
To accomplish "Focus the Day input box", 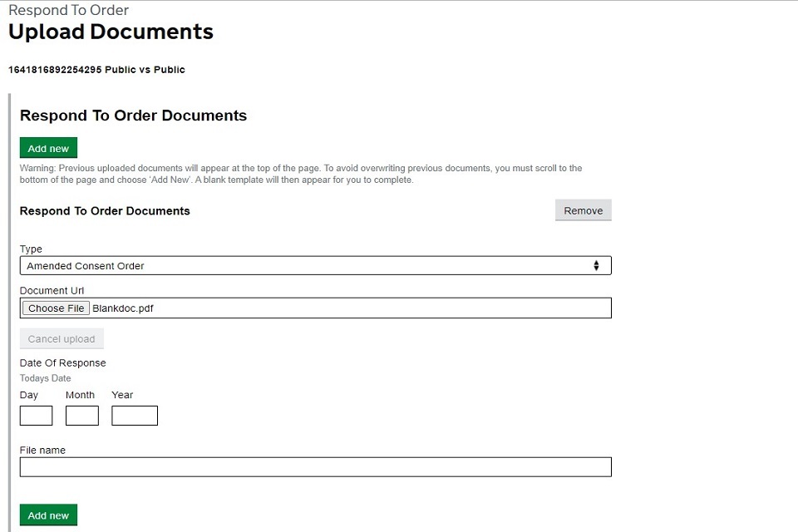I will coord(36,416).
